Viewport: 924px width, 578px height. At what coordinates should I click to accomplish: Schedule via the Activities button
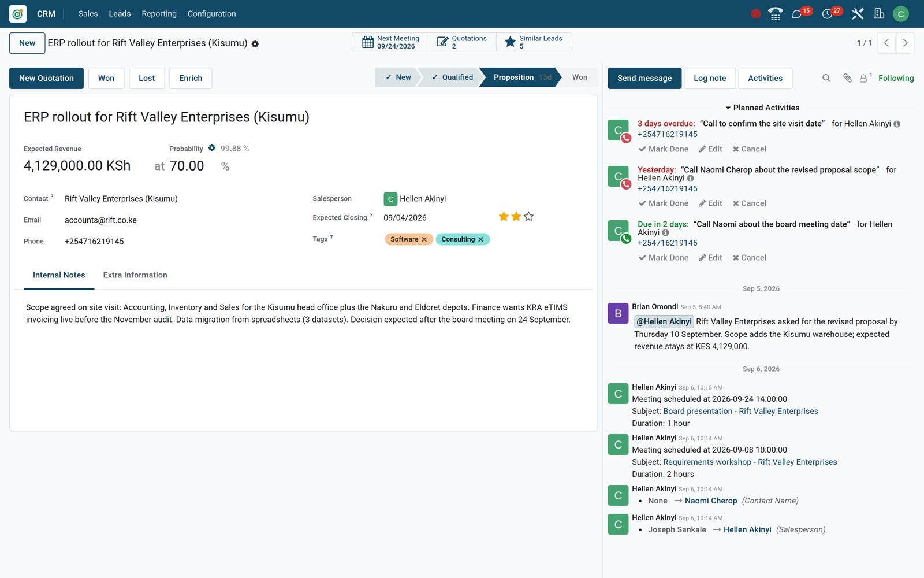pyautogui.click(x=765, y=78)
